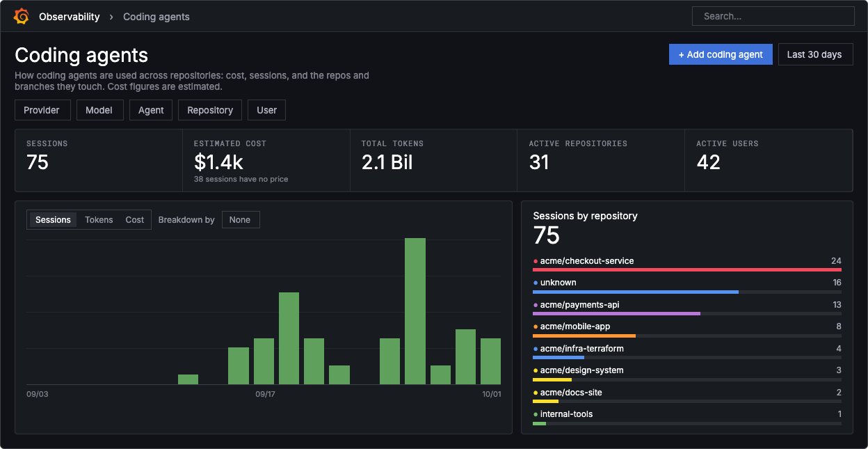The width and height of the screenshot is (868, 449).
Task: Select the acme/design-system repository row
Action: (687, 373)
